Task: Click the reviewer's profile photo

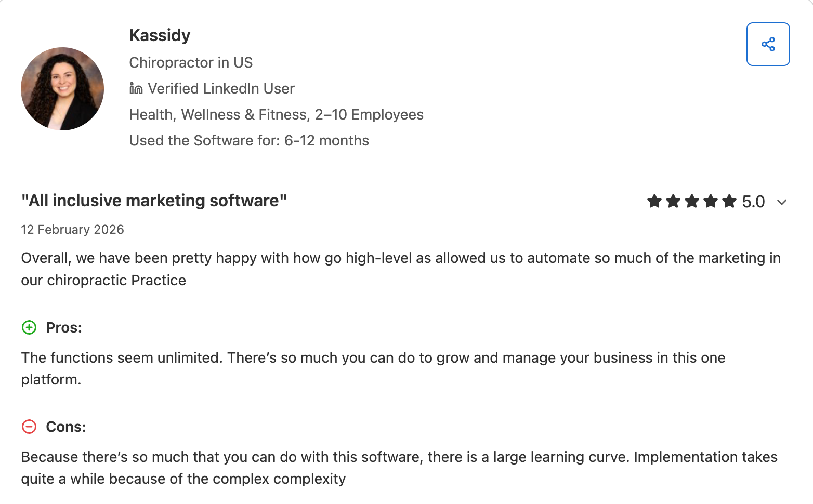Action: tap(62, 89)
